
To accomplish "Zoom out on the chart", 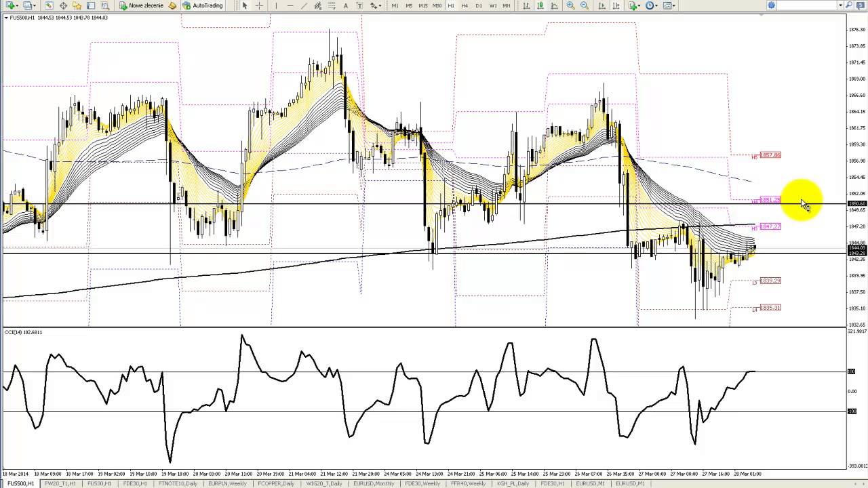I will tap(584, 5).
